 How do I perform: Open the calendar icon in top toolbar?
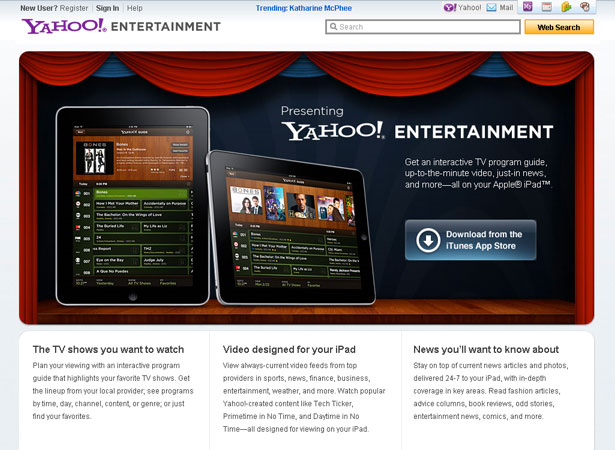[x=546, y=7]
